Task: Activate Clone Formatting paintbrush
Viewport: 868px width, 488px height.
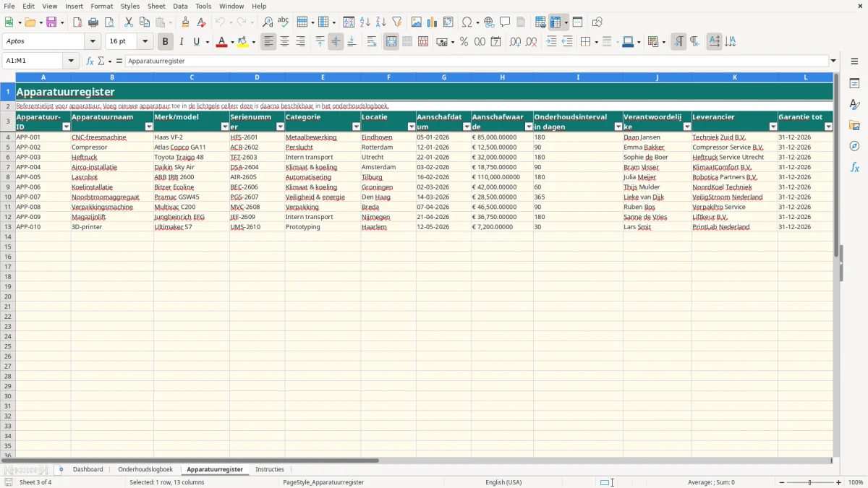Action: (186, 22)
